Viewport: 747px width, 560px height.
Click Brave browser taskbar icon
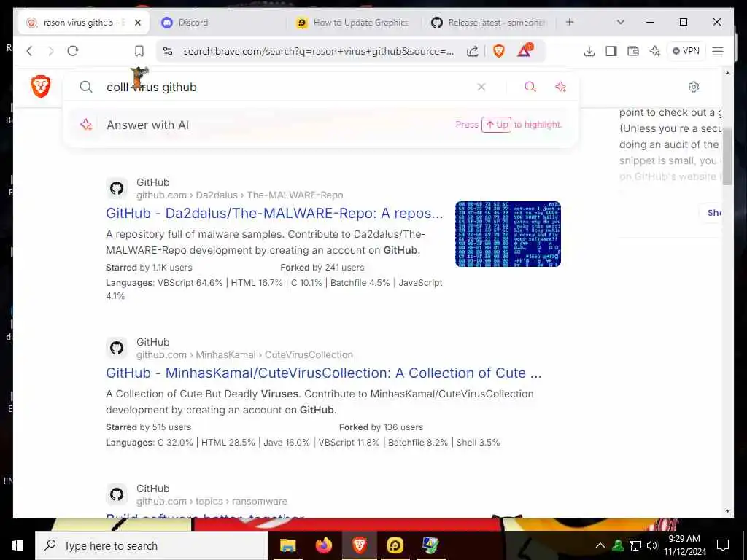(359, 545)
